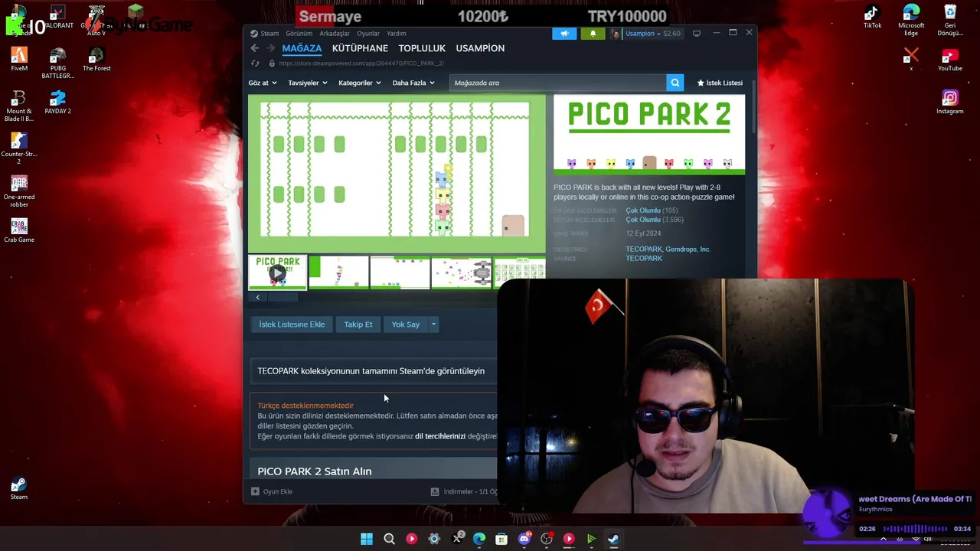Screen dimensions: 980x551
Task: Click taskbar search icon
Action: [389, 539]
